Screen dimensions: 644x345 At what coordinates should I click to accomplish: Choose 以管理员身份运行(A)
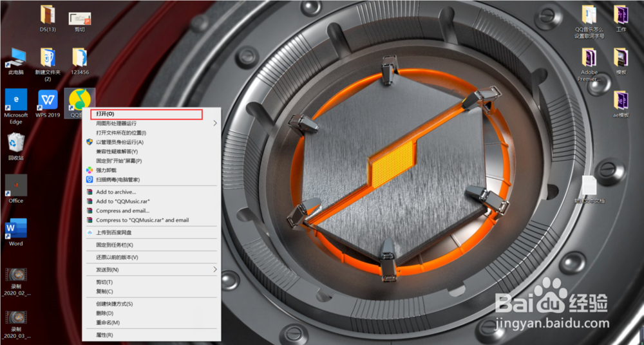coord(151,142)
